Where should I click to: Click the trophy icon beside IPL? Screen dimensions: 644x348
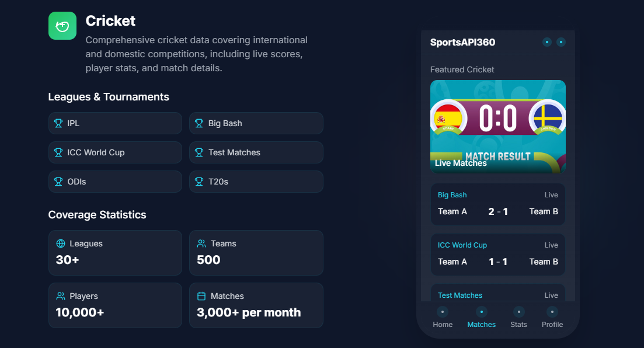58,123
